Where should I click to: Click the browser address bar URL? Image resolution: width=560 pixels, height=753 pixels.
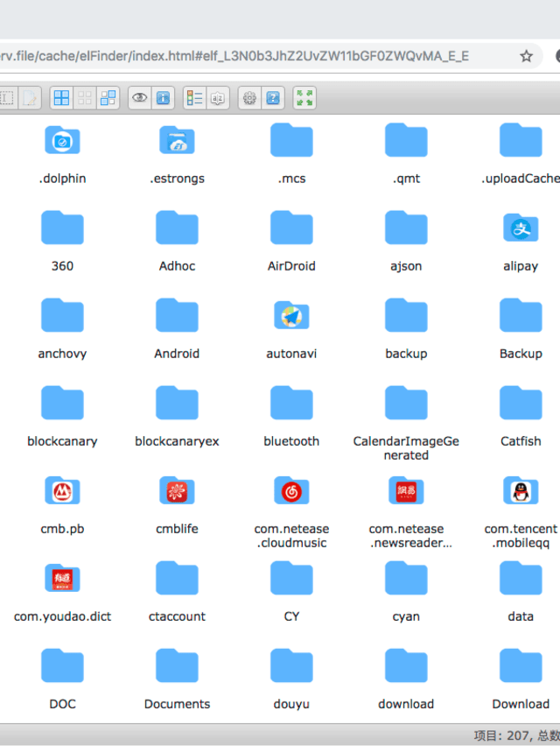point(236,56)
